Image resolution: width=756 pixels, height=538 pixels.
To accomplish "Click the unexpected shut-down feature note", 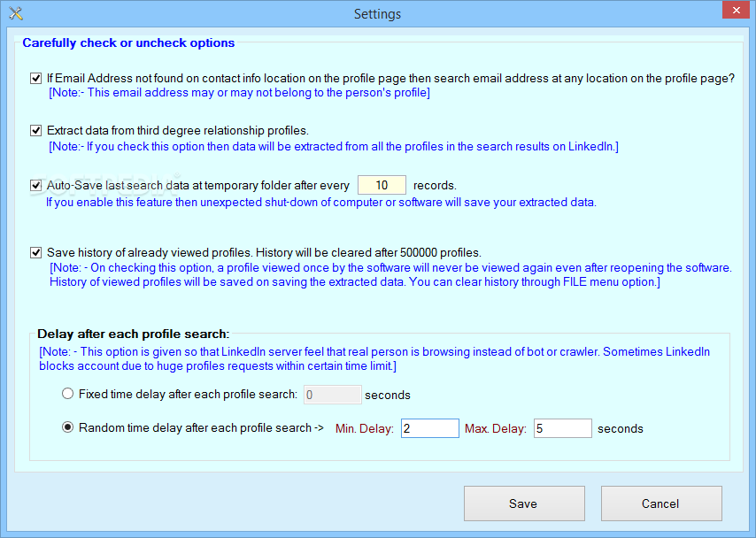I will [321, 203].
